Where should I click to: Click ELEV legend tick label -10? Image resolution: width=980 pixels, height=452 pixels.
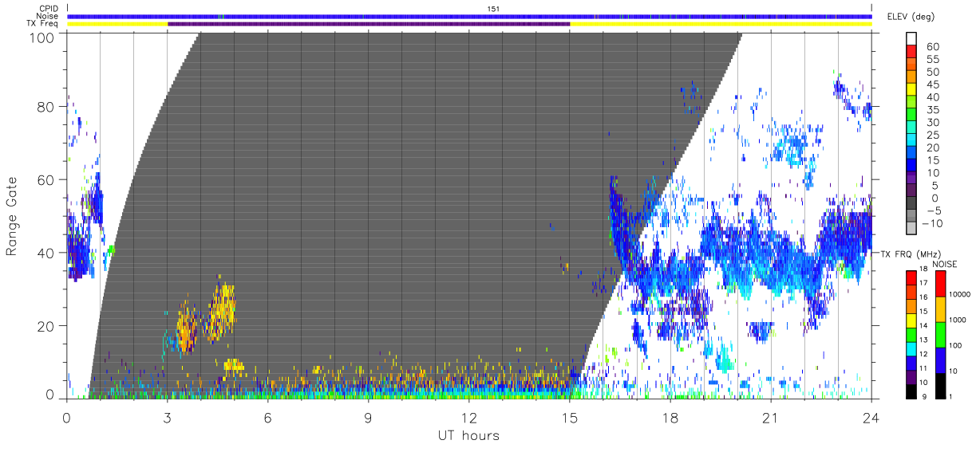click(x=931, y=224)
